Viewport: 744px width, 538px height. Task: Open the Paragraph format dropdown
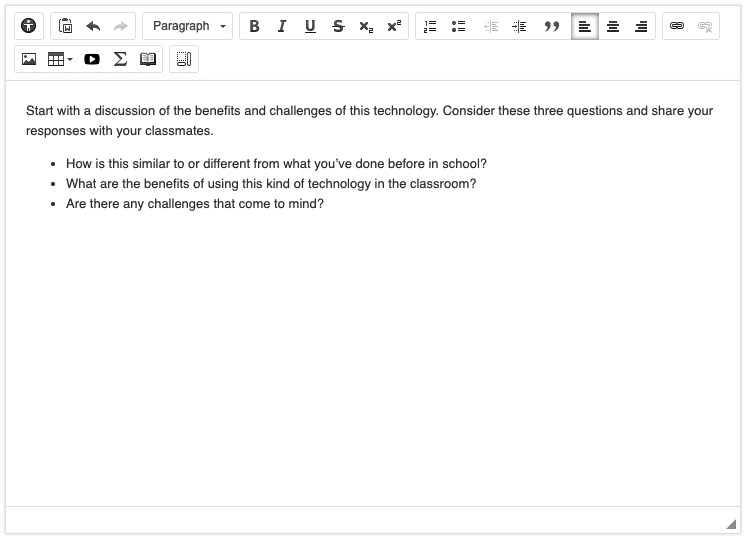pyautogui.click(x=188, y=26)
